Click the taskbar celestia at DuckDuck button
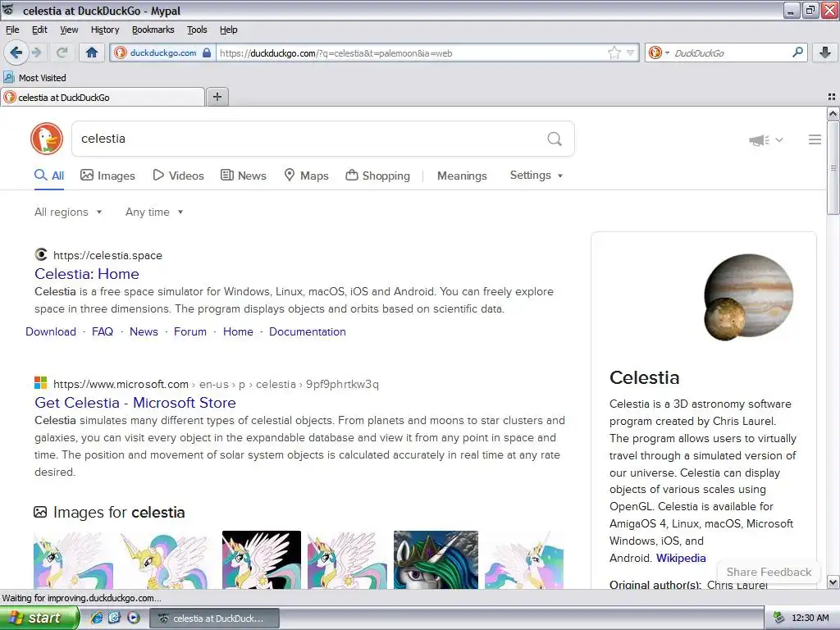 pyautogui.click(x=214, y=619)
